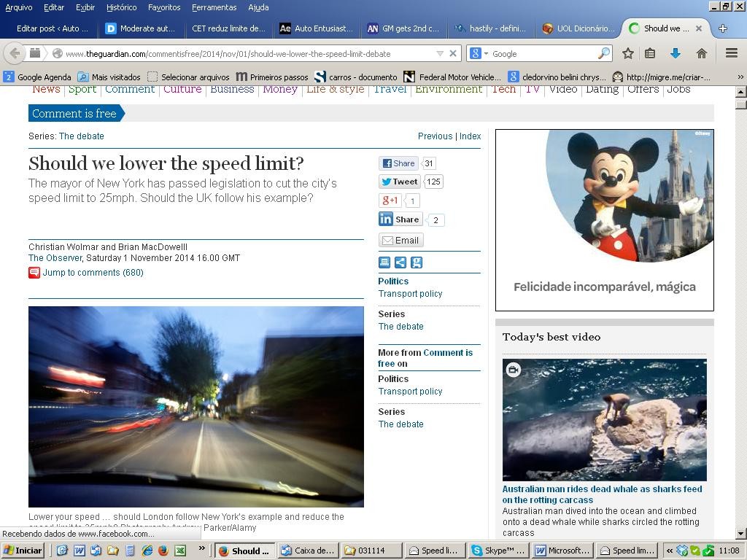
Task: Click the red comments speech bubble icon
Action: tap(34, 273)
